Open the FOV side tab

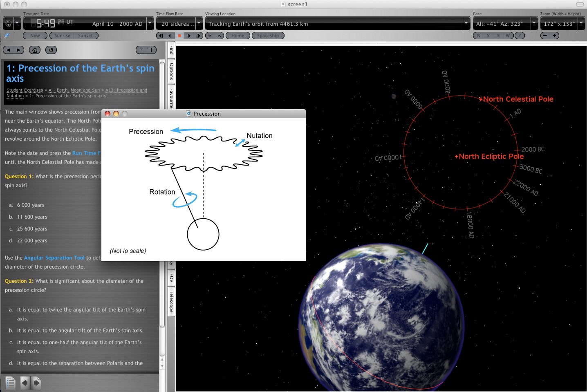[170, 278]
